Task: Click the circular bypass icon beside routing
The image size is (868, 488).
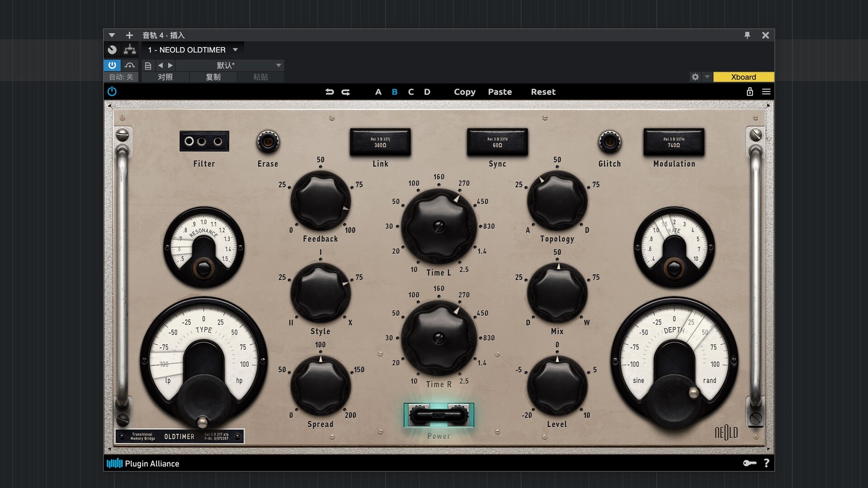Action: point(112,50)
